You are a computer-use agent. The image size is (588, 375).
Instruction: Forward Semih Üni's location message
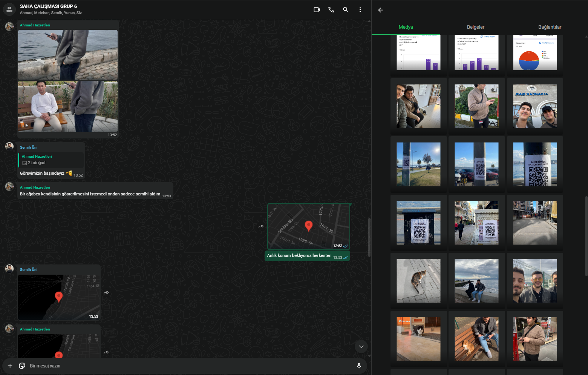pyautogui.click(x=106, y=292)
